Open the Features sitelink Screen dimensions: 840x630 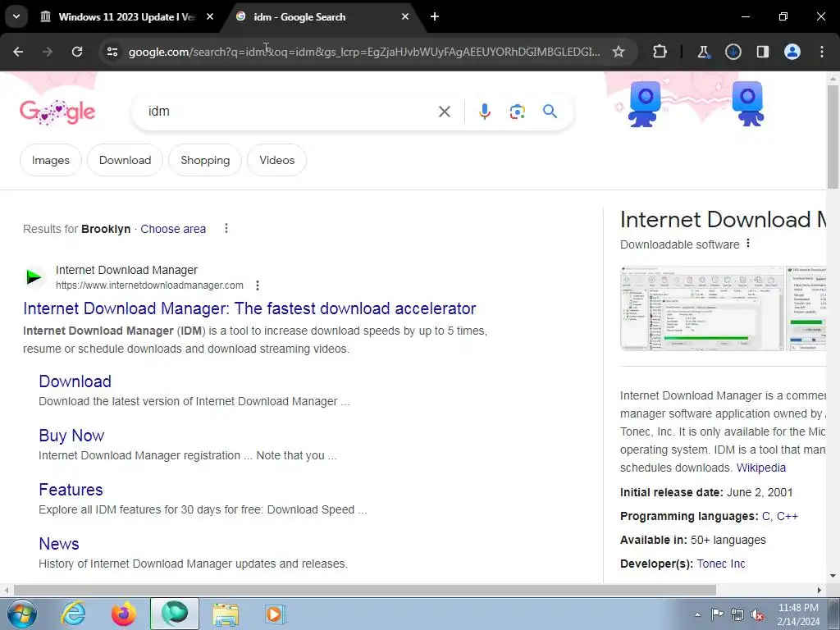tap(71, 490)
